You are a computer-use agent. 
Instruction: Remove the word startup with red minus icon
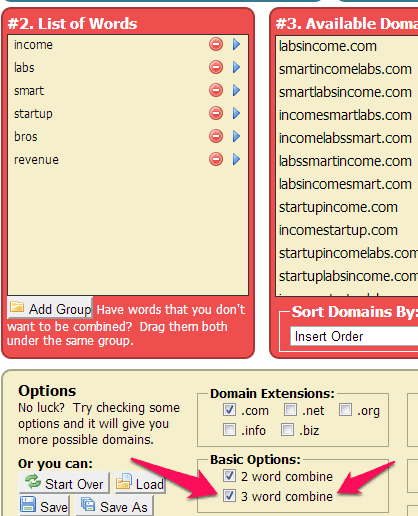point(216,113)
